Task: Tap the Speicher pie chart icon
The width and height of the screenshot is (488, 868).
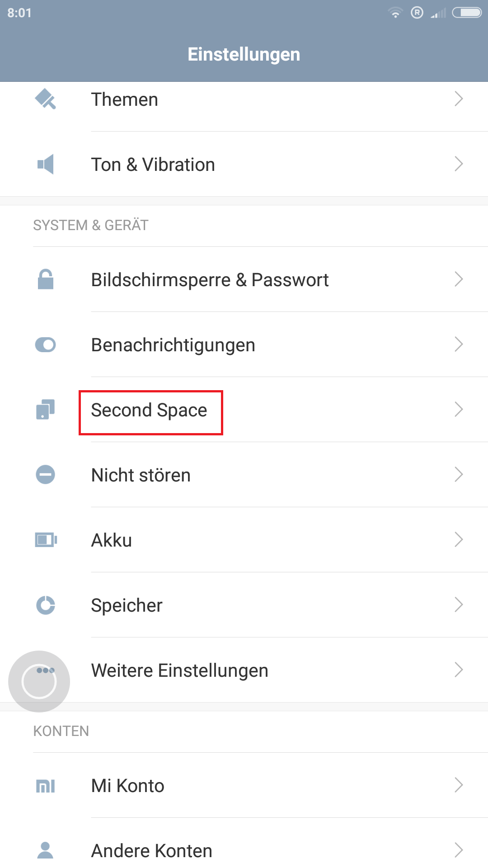Action: coord(45,605)
